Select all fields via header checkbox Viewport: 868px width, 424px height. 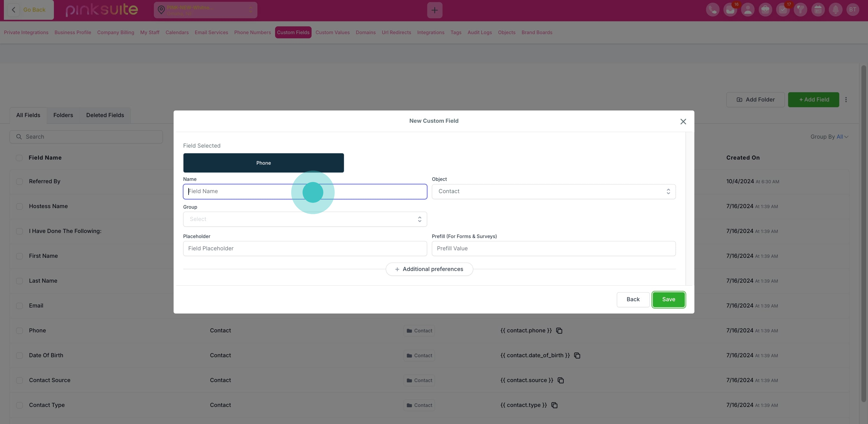click(x=19, y=158)
